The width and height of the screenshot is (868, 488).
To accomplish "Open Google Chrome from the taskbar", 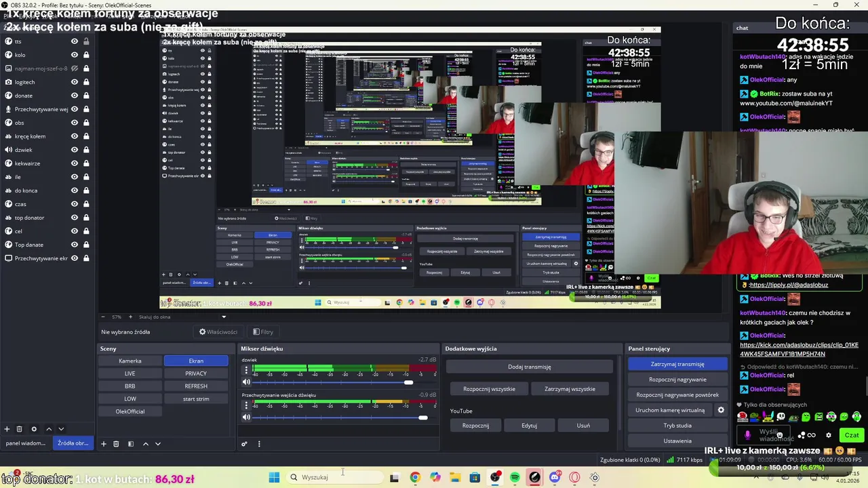I will (415, 477).
